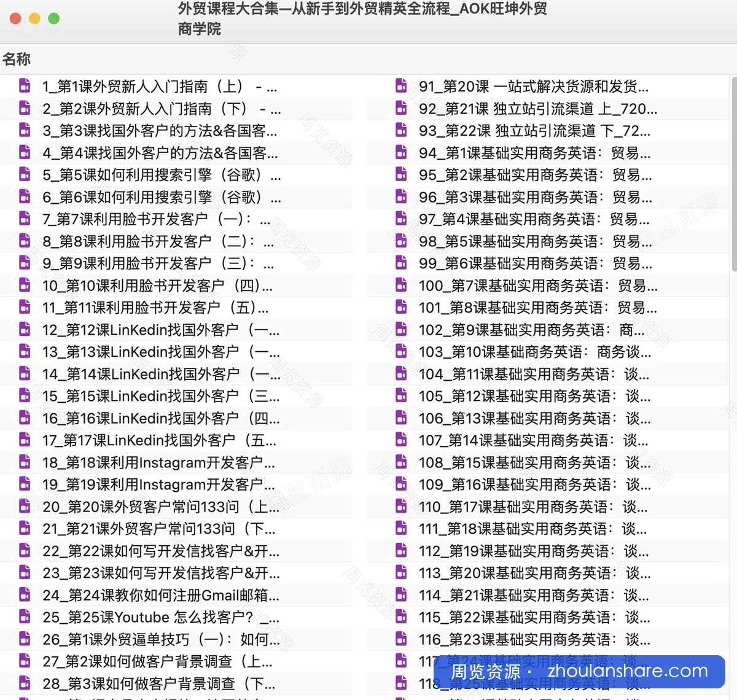737x700 pixels.
Task: Select the icon beside 103_第10课基础商务英语：商务谈
Action: 401,351
